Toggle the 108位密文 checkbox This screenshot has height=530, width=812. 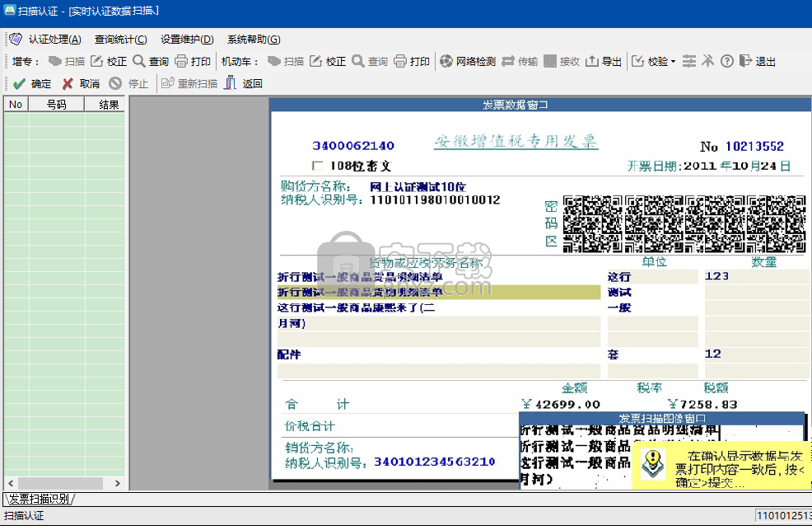pyautogui.click(x=317, y=166)
